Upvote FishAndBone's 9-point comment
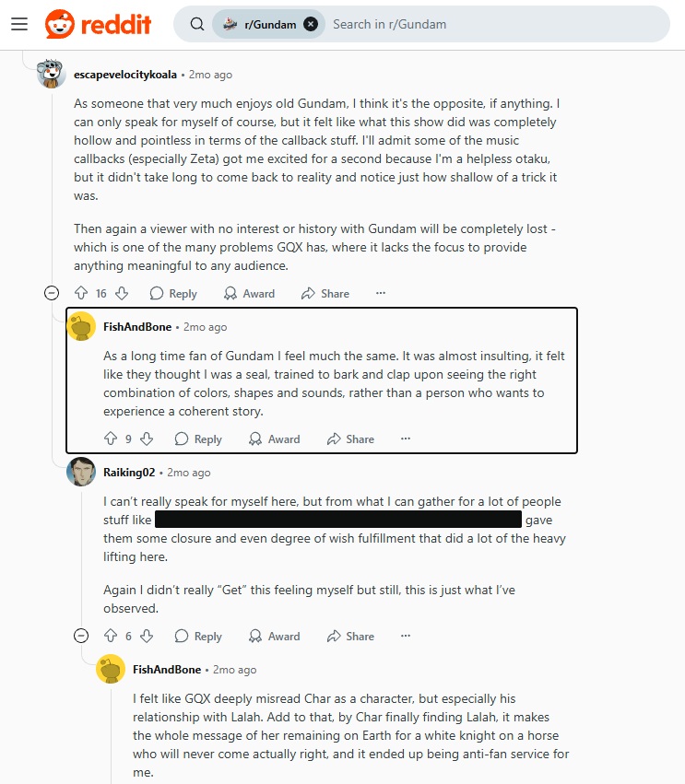685x784 pixels. pyautogui.click(x=111, y=439)
